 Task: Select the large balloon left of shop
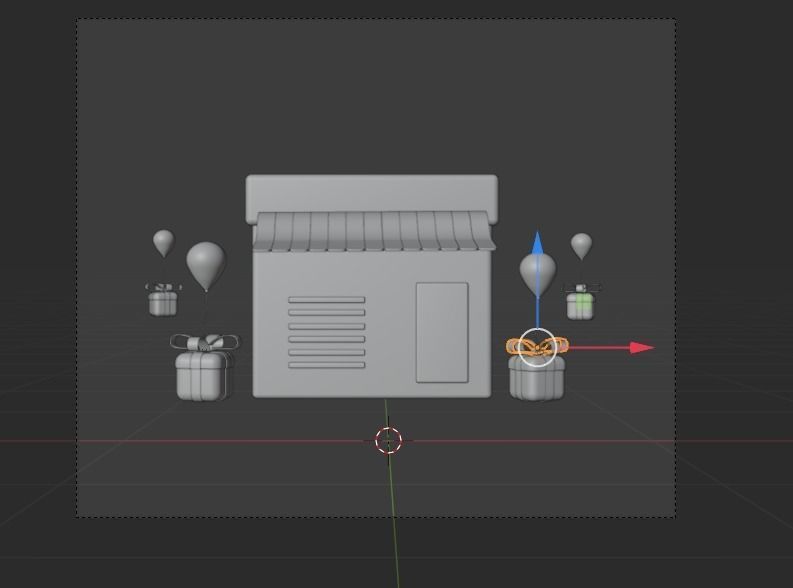click(205, 265)
